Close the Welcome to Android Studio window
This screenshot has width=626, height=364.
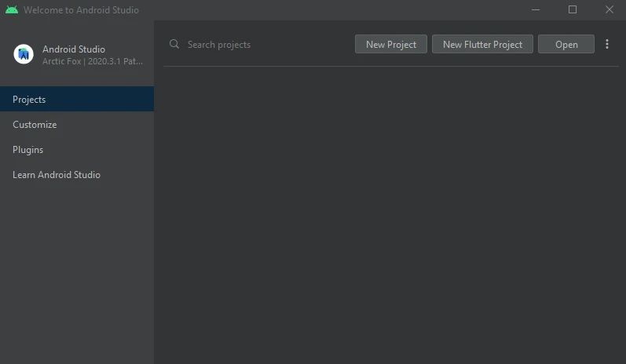tap(610, 9)
